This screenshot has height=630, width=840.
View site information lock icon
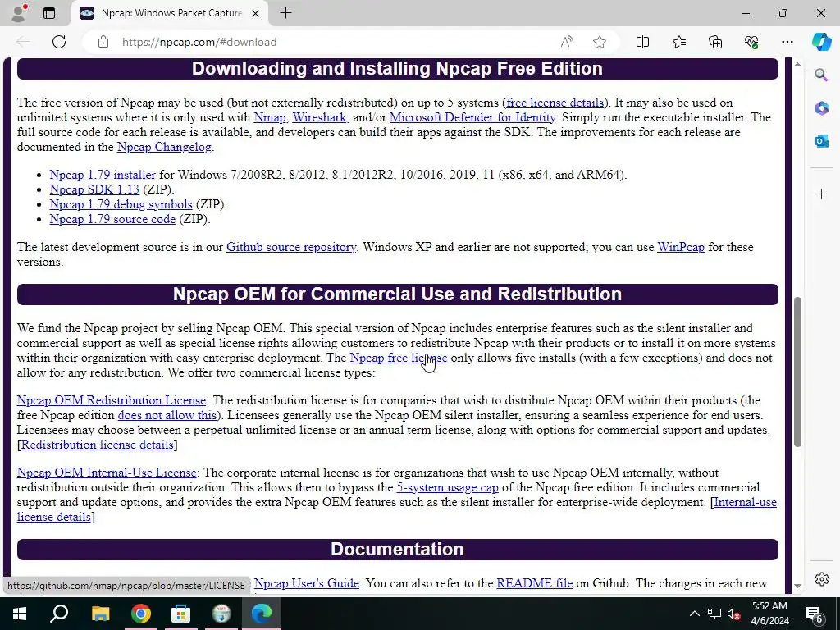click(x=103, y=42)
